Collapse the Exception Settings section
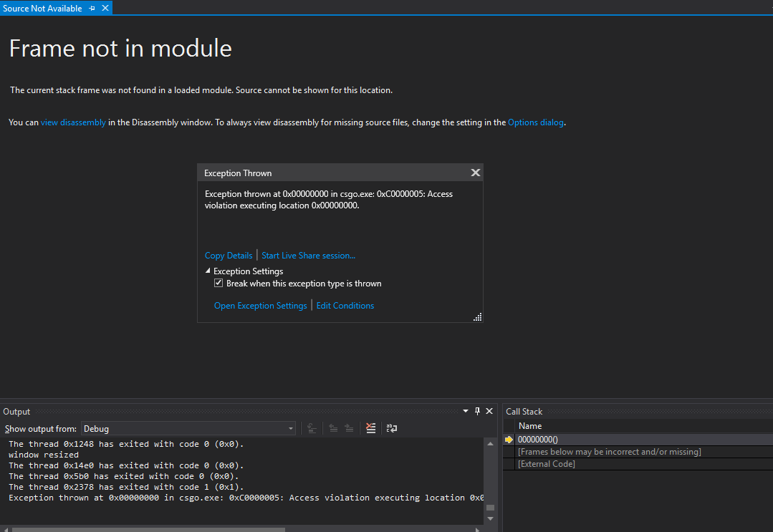This screenshot has height=532, width=773. [208, 271]
